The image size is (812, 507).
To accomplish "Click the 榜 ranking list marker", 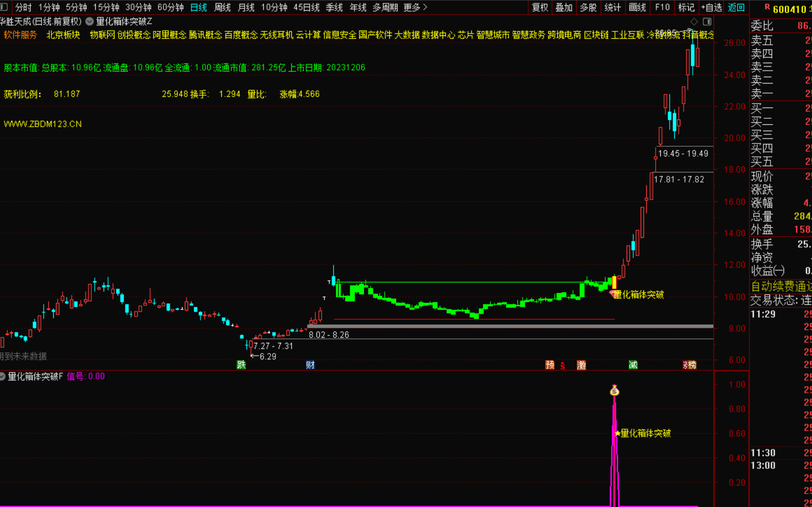I will [x=691, y=365].
